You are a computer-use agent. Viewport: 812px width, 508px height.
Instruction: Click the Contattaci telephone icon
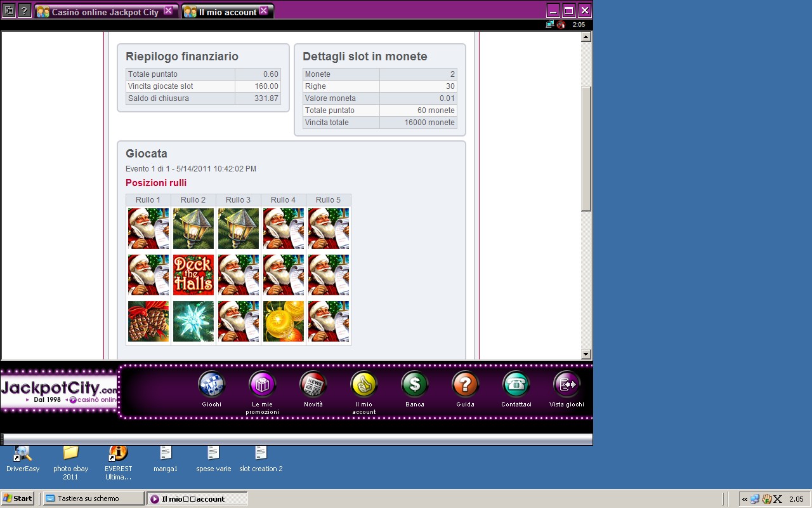pyautogui.click(x=516, y=384)
